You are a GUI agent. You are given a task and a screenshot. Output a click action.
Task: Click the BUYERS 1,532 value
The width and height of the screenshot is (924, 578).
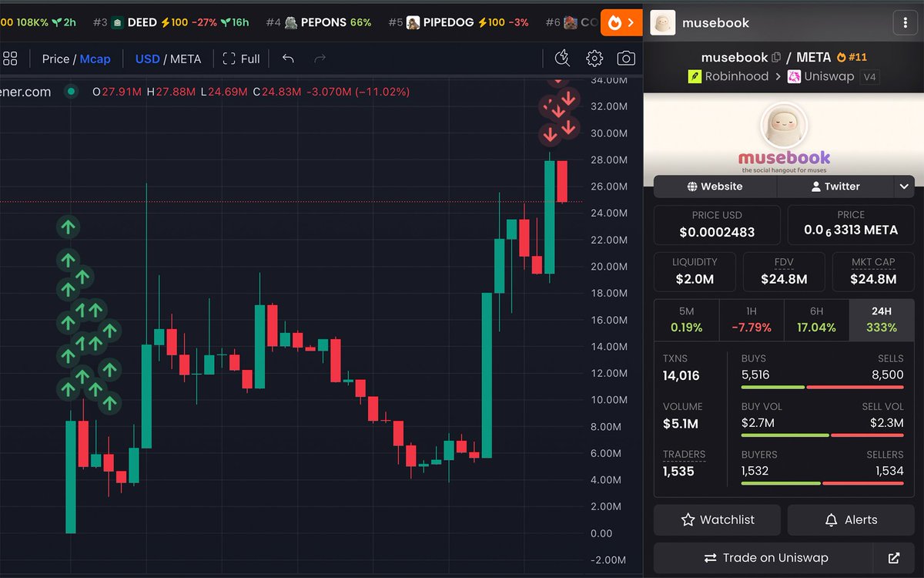tap(755, 471)
